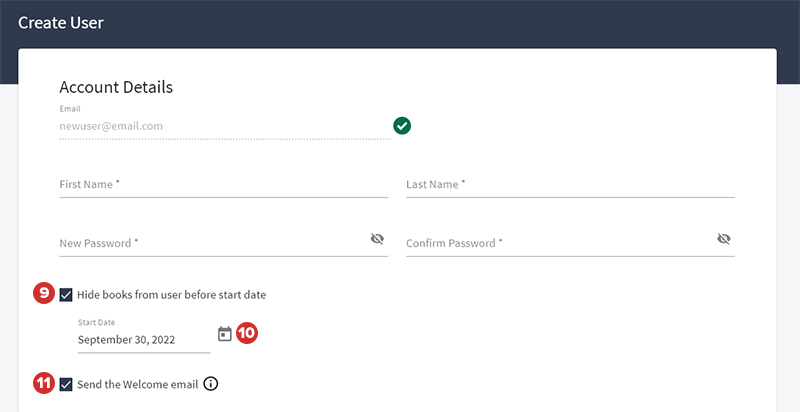Toggle visibility of Confirm Password field
The image size is (800, 412).
click(724, 239)
